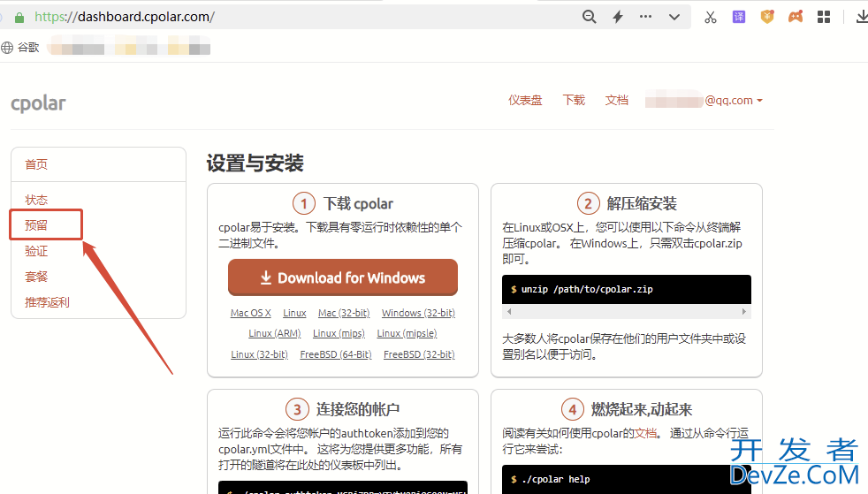
Task: Click the FreeBSD (64-Bit) download link
Action: (x=336, y=354)
